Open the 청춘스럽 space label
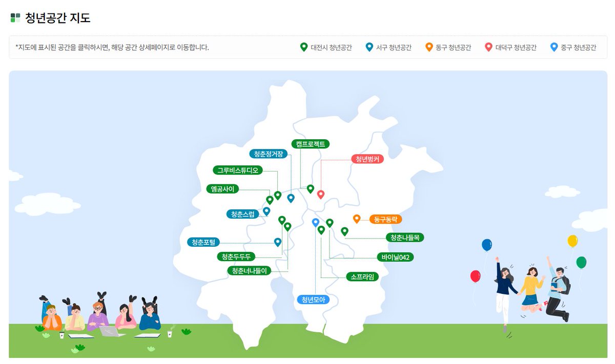 (x=243, y=214)
